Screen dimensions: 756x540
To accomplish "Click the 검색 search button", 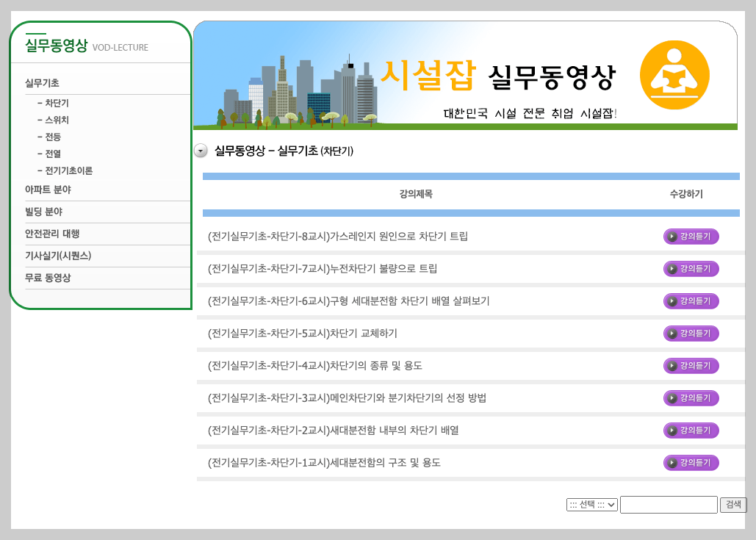I will coord(732,505).
